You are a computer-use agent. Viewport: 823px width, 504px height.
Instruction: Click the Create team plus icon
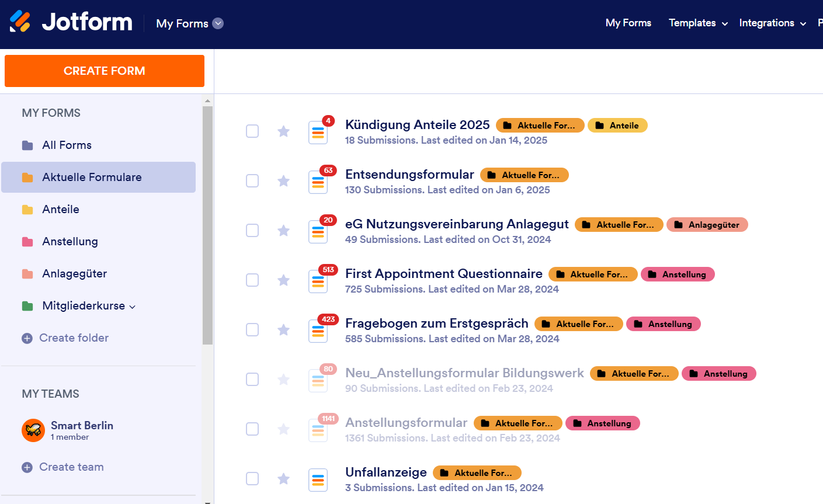pos(27,467)
